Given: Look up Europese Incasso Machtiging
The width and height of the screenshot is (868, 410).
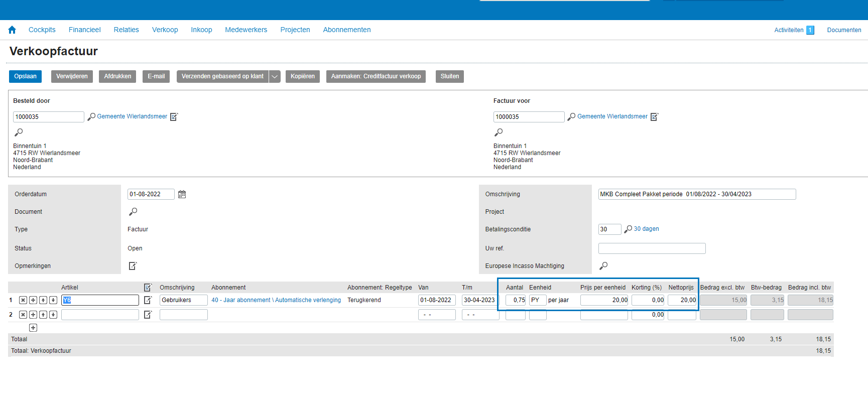Looking at the screenshot, I should [x=603, y=266].
